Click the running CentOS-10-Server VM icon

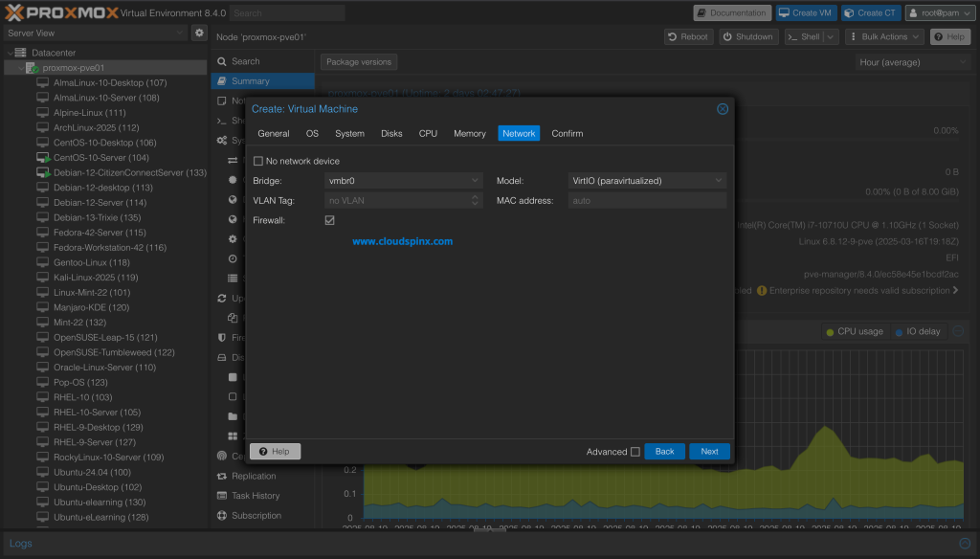click(x=42, y=158)
